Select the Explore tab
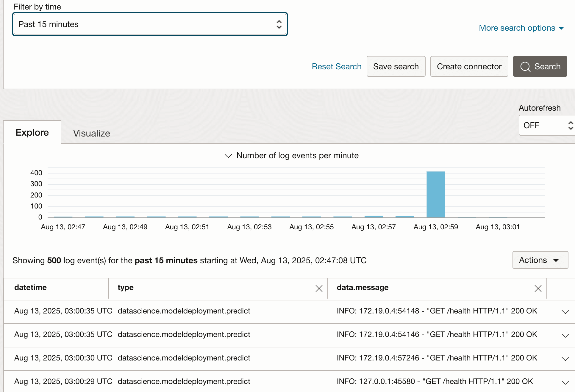 pyautogui.click(x=32, y=132)
